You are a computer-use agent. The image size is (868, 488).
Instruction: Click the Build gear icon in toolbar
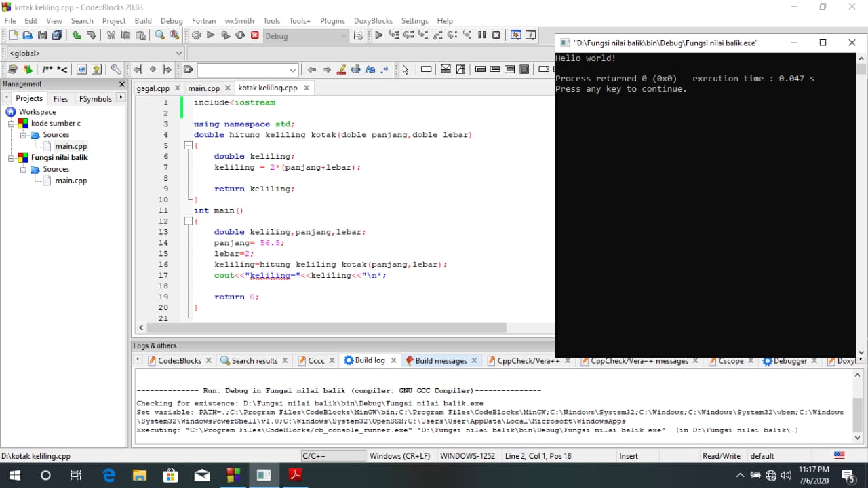[196, 35]
